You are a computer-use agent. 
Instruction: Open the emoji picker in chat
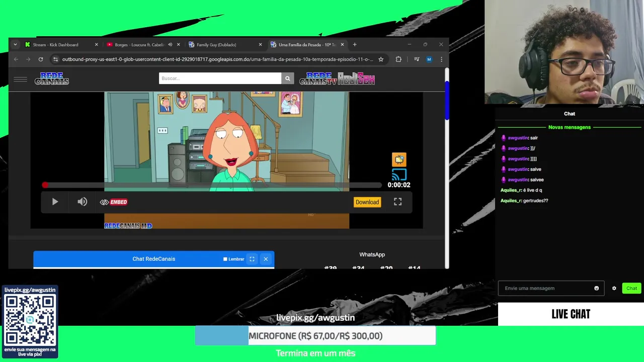pyautogui.click(x=597, y=289)
